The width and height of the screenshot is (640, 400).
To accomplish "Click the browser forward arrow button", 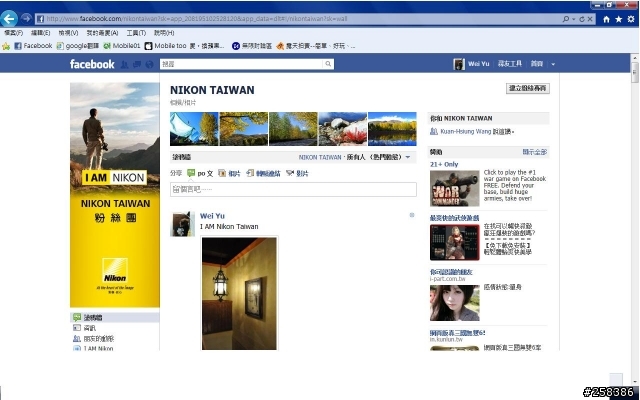I will click(x=26, y=18).
